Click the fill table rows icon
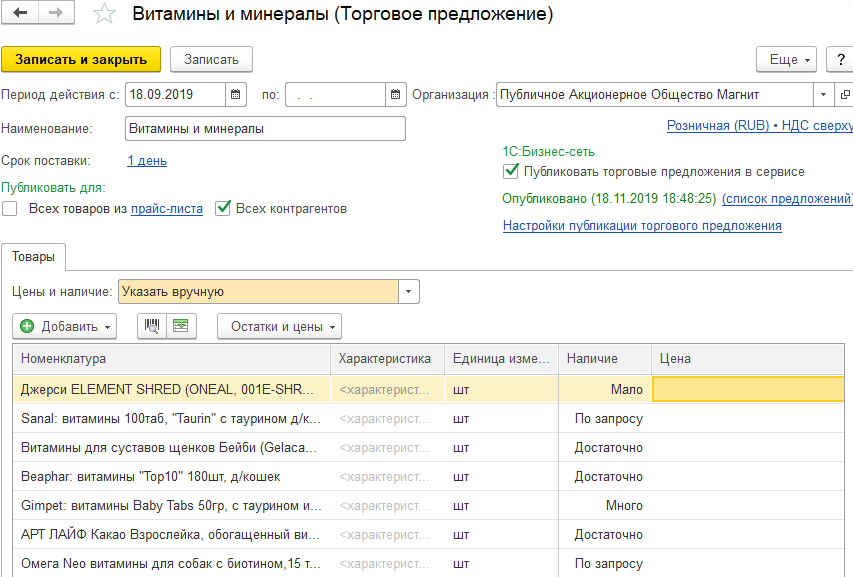This screenshot has height=577, width=853. point(181,326)
